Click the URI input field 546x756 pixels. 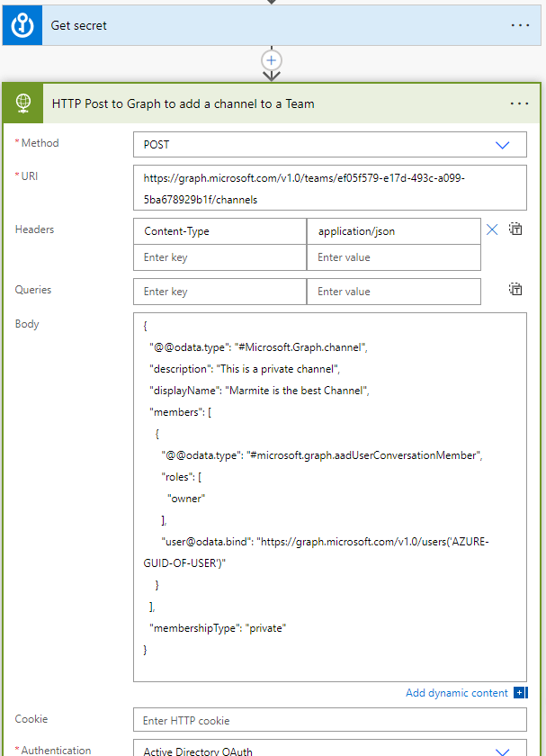tap(329, 188)
